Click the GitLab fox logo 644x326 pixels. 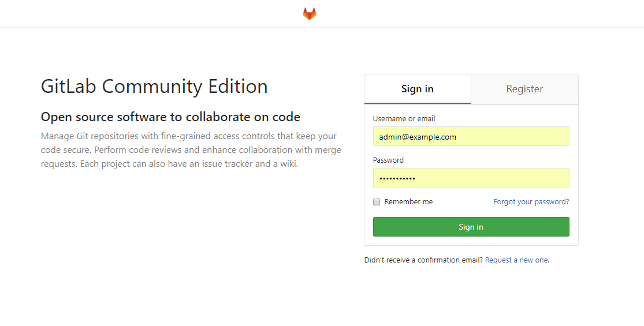point(310,14)
